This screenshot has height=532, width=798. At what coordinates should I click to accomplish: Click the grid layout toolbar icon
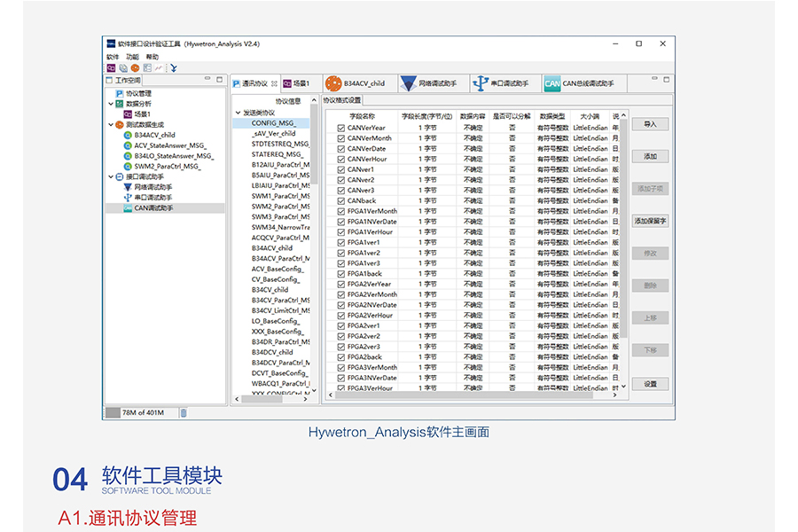point(147,67)
